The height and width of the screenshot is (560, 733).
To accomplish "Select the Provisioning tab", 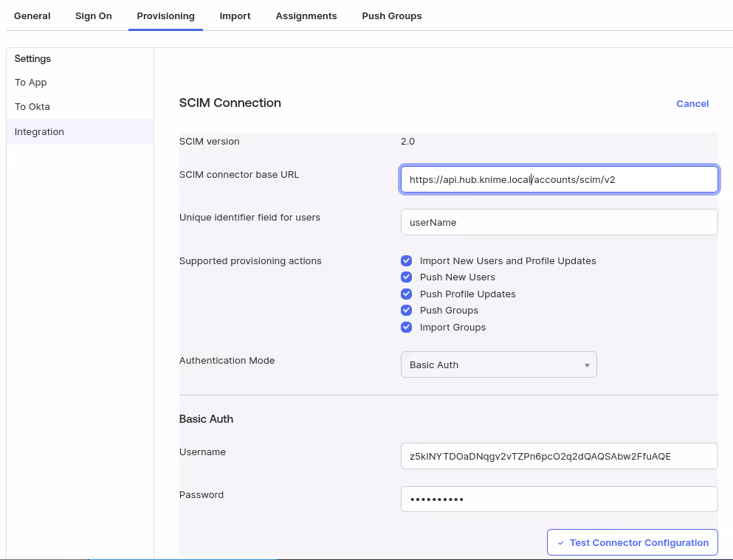I will click(165, 15).
